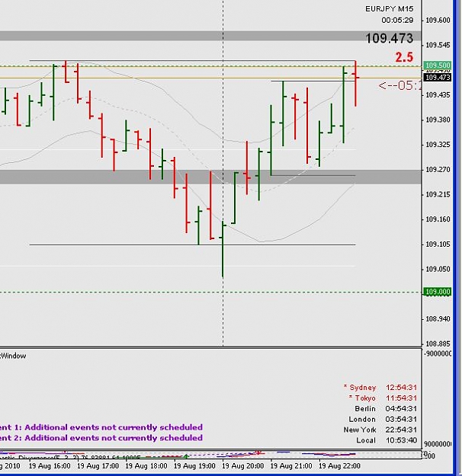
Task: Click the 109.105 price scale label
Action: tap(438, 244)
